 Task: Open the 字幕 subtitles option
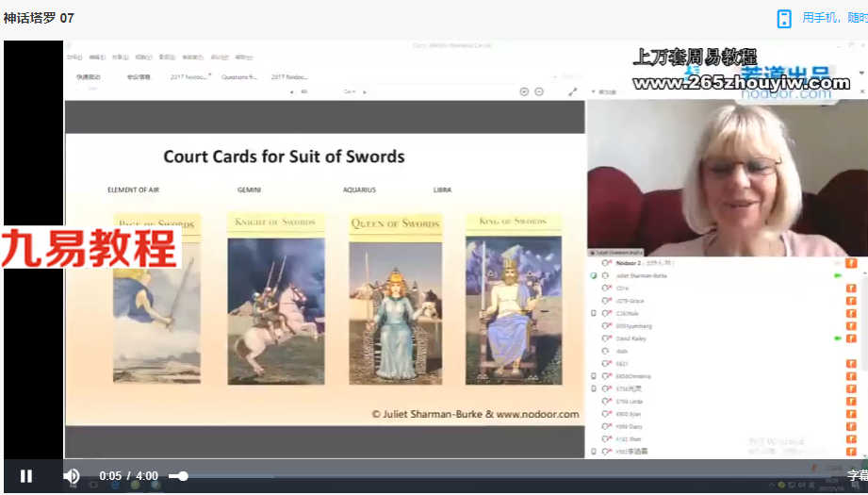click(858, 475)
